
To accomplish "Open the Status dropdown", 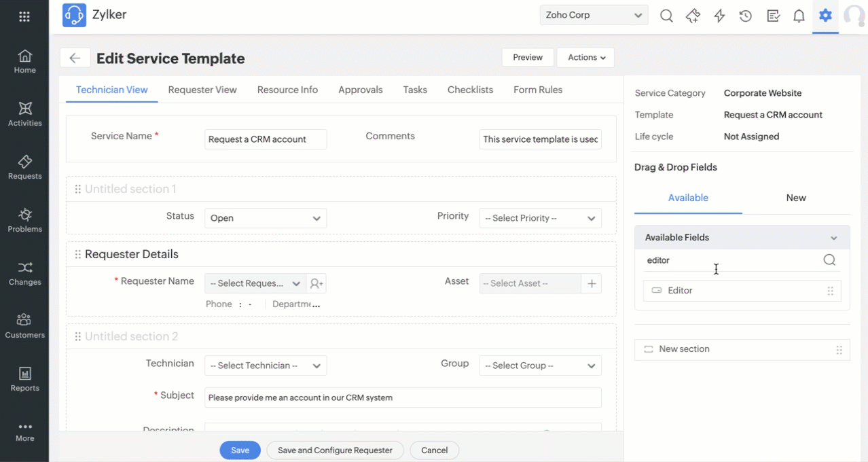I will click(265, 218).
